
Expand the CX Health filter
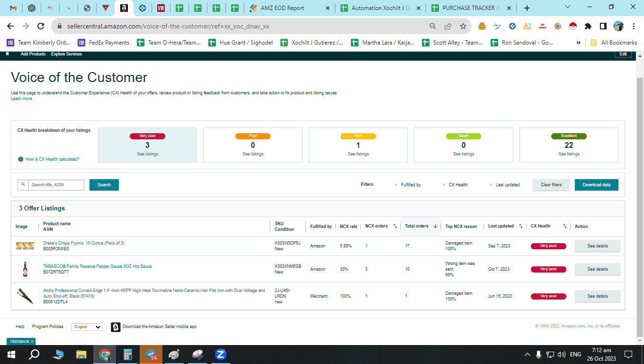click(x=455, y=185)
